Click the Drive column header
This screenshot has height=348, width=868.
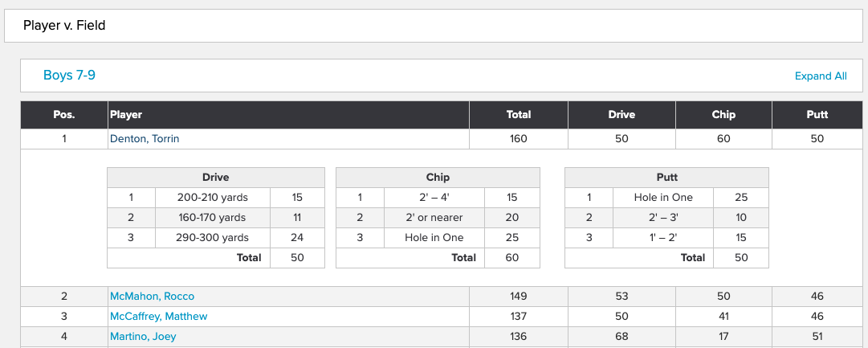pyautogui.click(x=621, y=115)
